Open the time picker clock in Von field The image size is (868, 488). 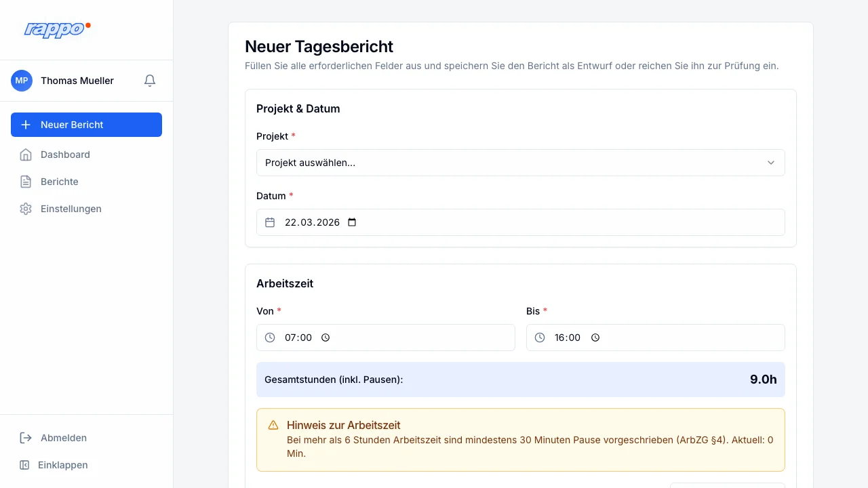pos(325,338)
